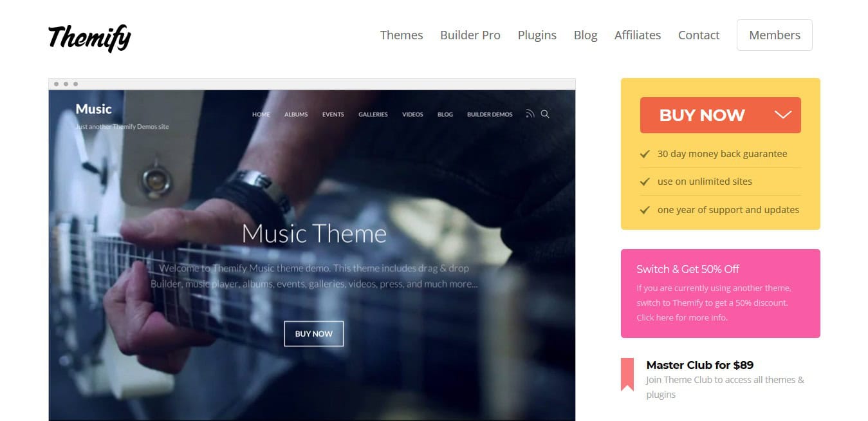The width and height of the screenshot is (868, 421).
Task: Open the Themes menu item
Action: pyautogui.click(x=402, y=35)
